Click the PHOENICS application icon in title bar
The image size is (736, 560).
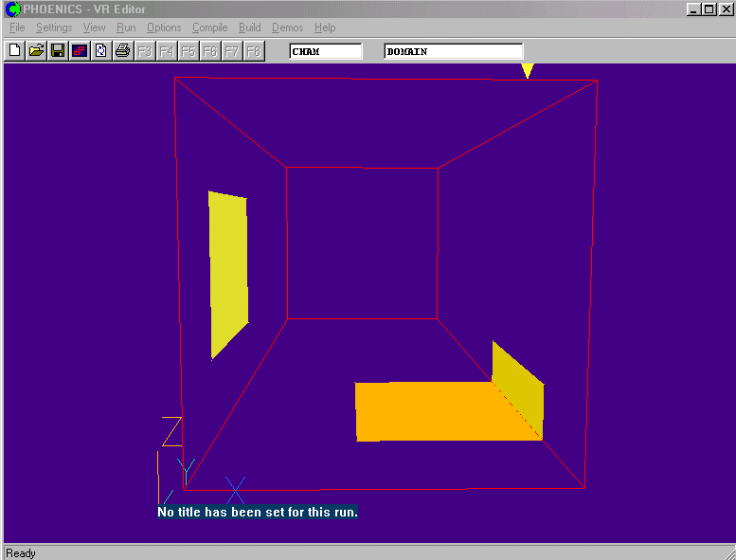tap(12, 9)
